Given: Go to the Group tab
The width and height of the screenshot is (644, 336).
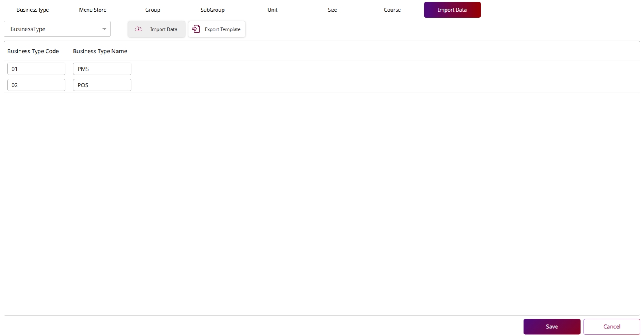Looking at the screenshot, I should (x=153, y=10).
